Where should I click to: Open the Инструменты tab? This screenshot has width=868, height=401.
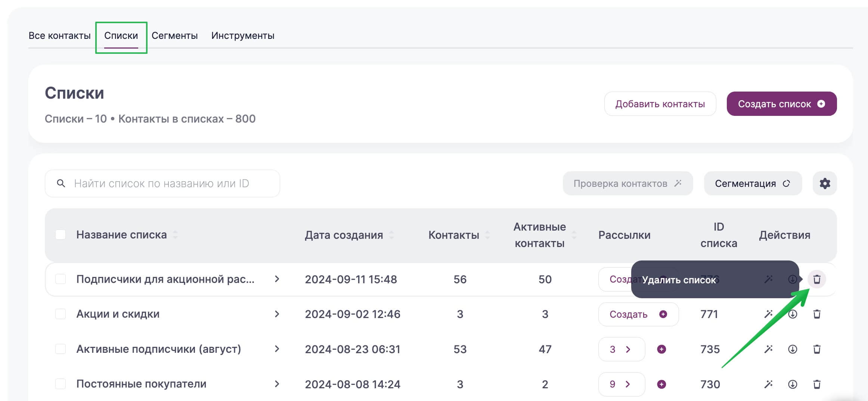243,36
